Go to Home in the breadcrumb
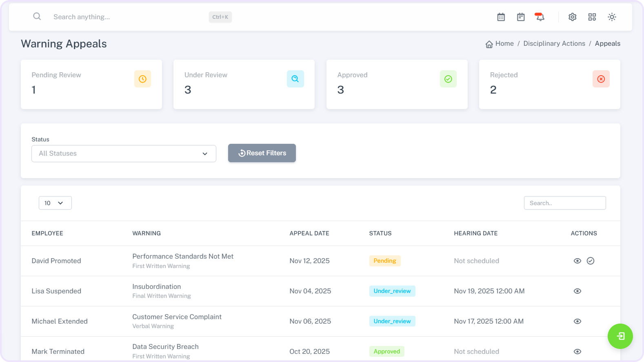Viewport: 644px width, 362px height. click(x=504, y=44)
